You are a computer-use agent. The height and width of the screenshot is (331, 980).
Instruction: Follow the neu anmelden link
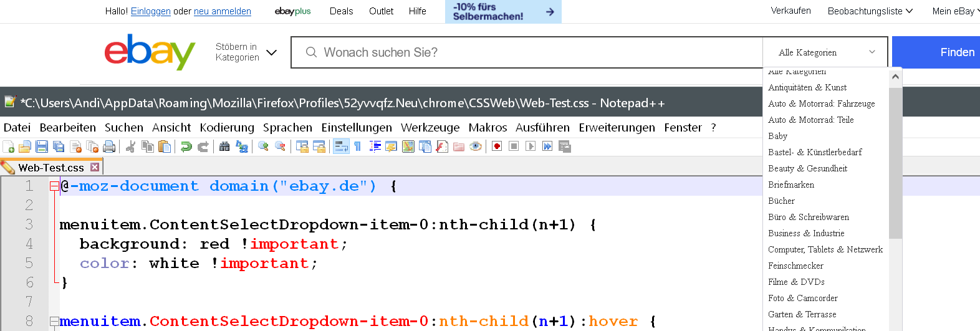pyautogui.click(x=223, y=11)
